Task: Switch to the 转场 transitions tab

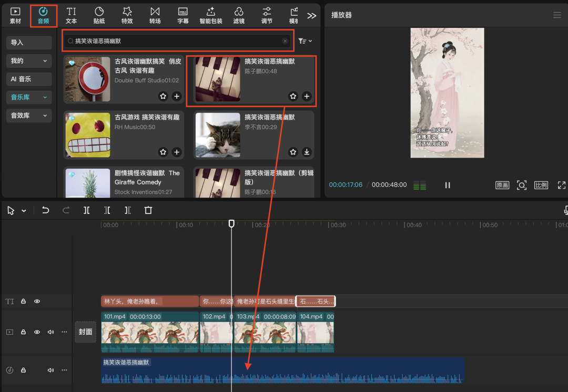Action: tap(155, 15)
